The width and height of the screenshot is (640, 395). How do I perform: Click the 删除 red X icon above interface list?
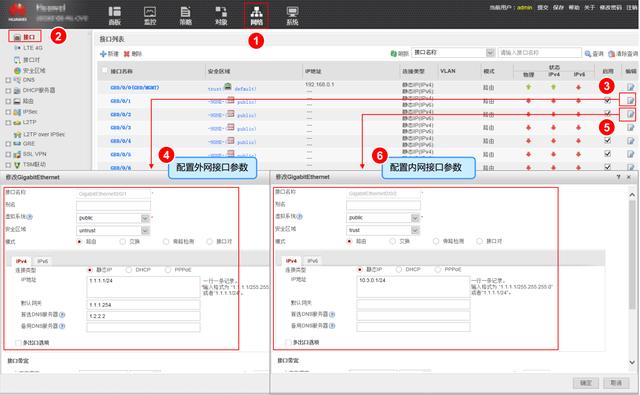(x=127, y=54)
